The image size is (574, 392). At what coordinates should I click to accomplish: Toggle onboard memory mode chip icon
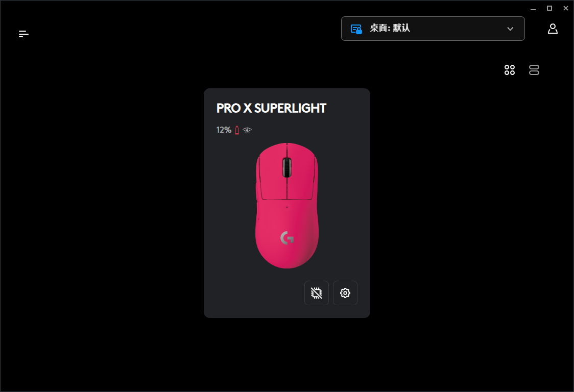[316, 293]
